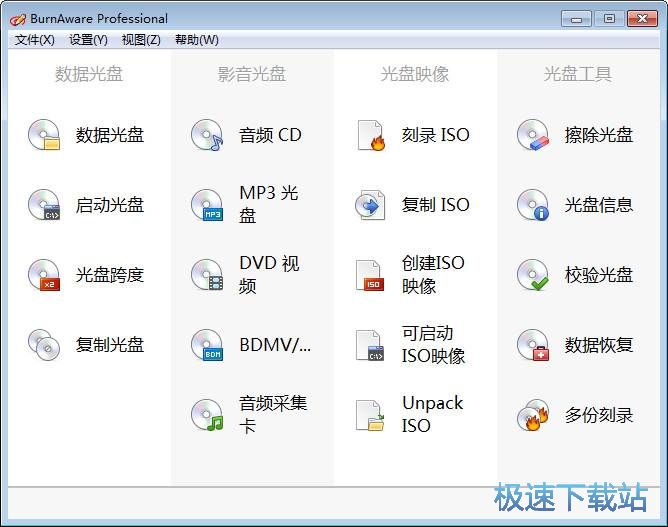
Task: Open 数据恢复 text label
Action: [599, 345]
